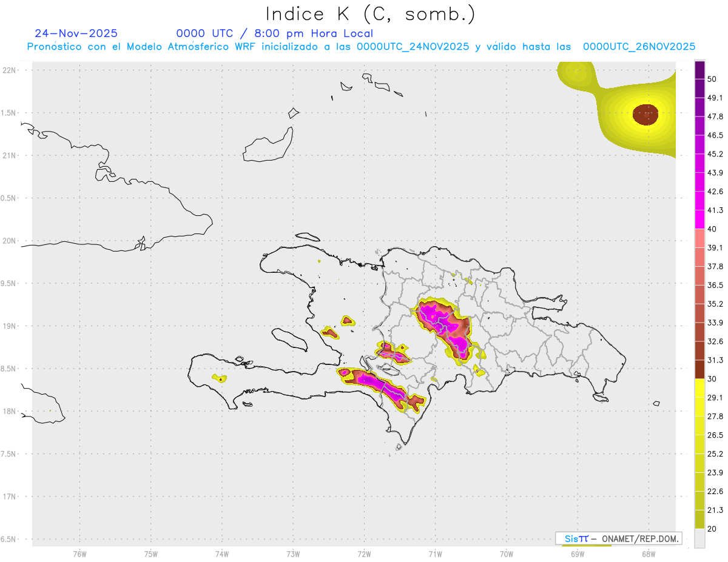Click the '76W' longitude label
Screen dimensions: 728x562
(79, 554)
